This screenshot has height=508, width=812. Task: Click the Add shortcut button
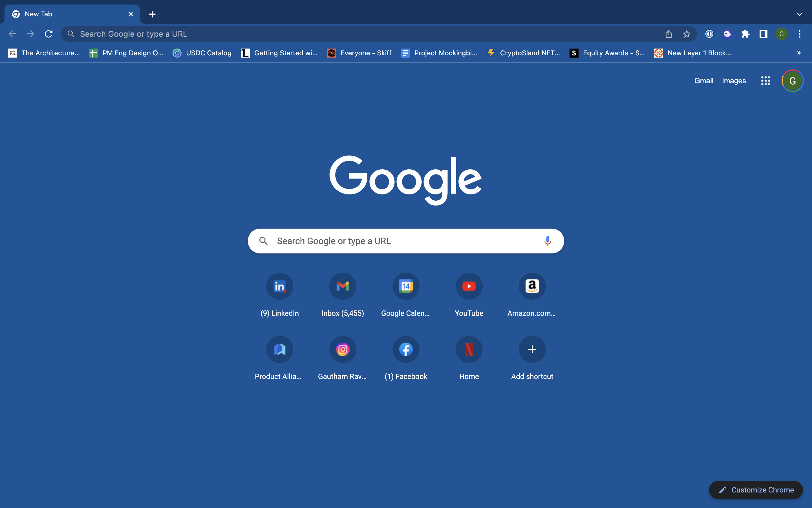pyautogui.click(x=532, y=358)
